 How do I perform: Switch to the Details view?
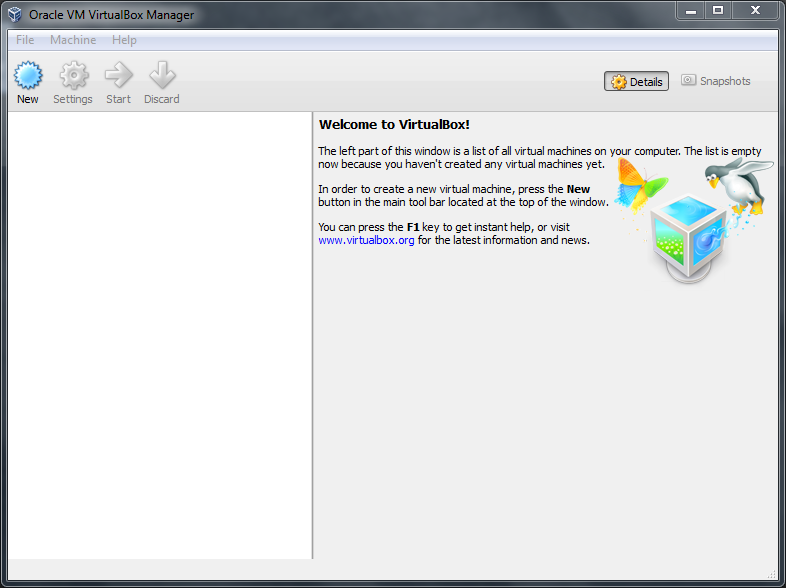tap(636, 81)
